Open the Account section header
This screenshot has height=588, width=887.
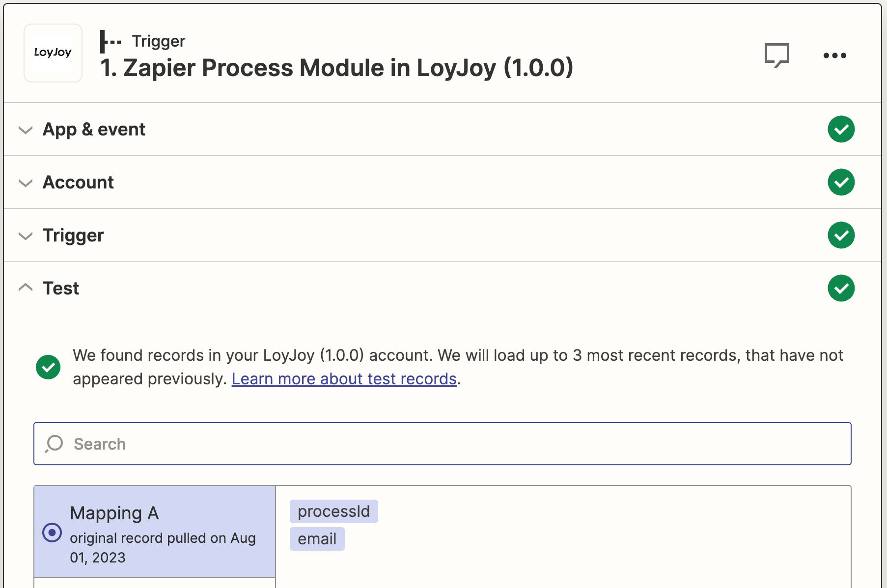79,183
